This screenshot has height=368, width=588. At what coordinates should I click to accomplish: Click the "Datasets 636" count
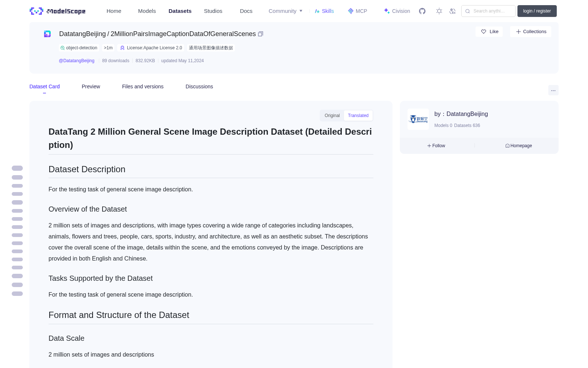(x=467, y=125)
